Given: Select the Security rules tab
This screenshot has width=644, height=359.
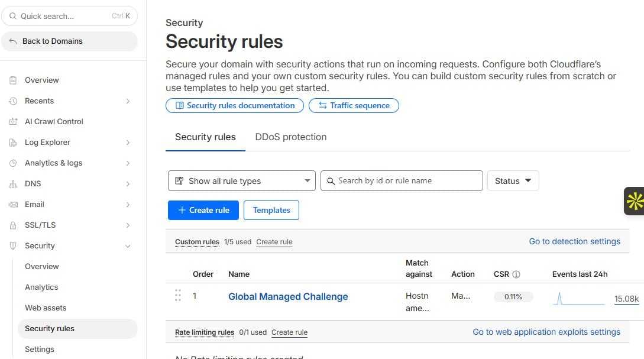Looking at the screenshot, I should pos(205,137).
